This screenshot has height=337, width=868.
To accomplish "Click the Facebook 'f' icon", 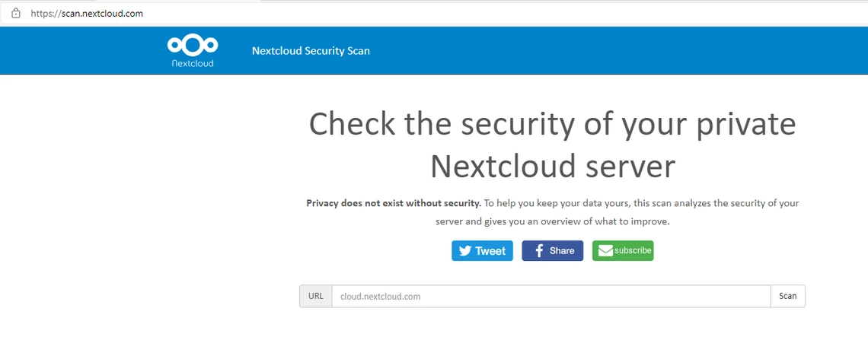I will (x=538, y=251).
